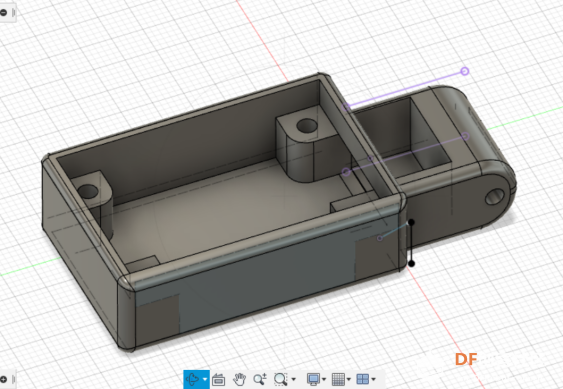Expand the Viewports dropdown arrow
Image resolution: width=563 pixels, height=389 pixels.
coord(373,379)
